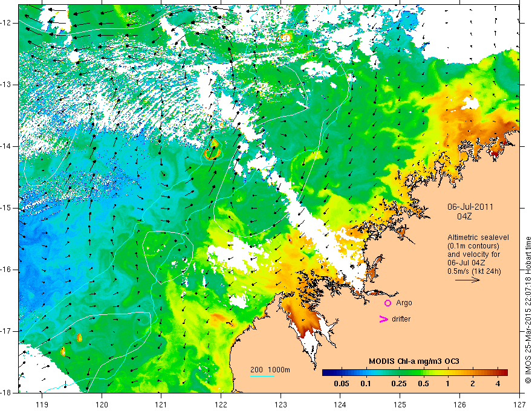This screenshot has height=411, width=532.
Task: Click the '-16' latitude axis label
Action: 7,270
